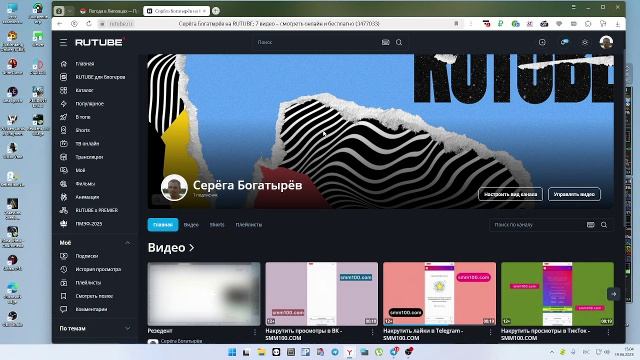The height and width of the screenshot is (360, 640).
Task: Open the Видео section heading arrow
Action: pos(192,247)
